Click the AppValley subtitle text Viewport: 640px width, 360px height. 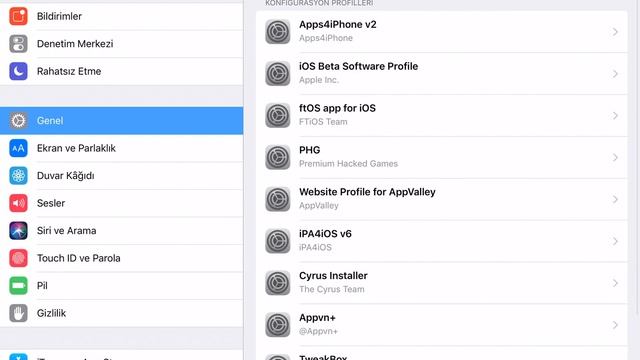click(318, 206)
